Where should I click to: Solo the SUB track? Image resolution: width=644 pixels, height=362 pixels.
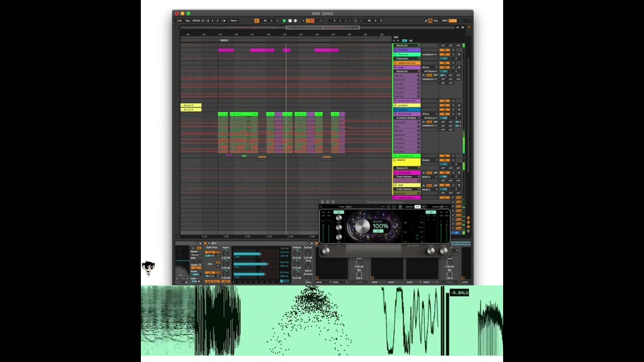[453, 185]
